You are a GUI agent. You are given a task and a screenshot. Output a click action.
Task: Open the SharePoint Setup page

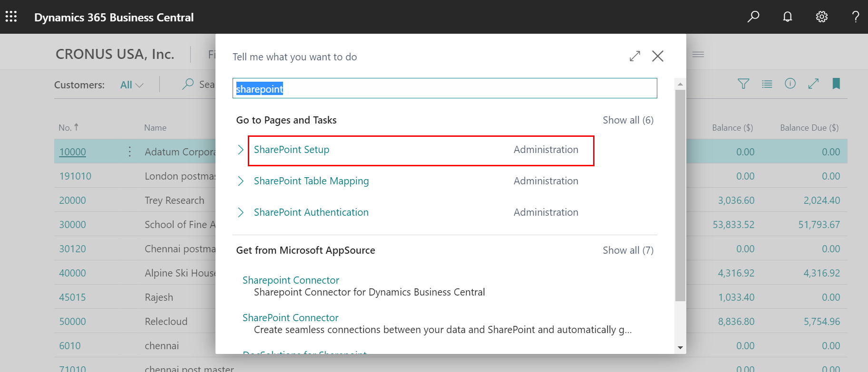pyautogui.click(x=292, y=150)
